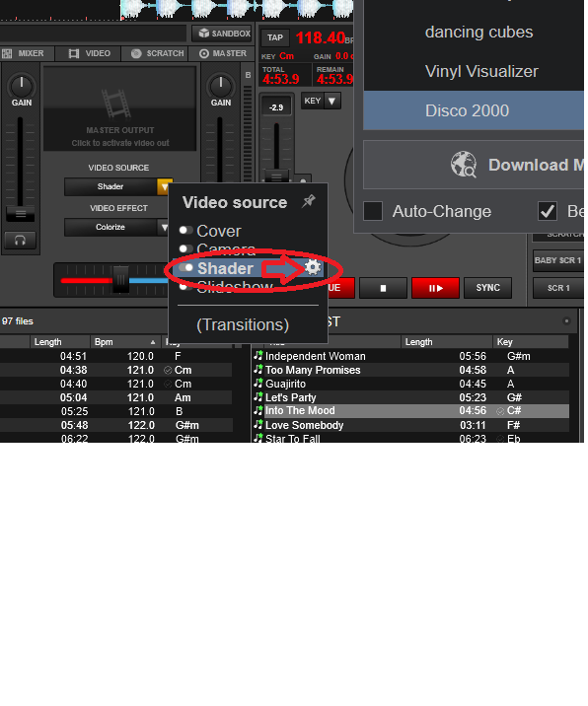Click the SCR 1 pad
Viewport: 588px width, 706px height.
point(557,288)
